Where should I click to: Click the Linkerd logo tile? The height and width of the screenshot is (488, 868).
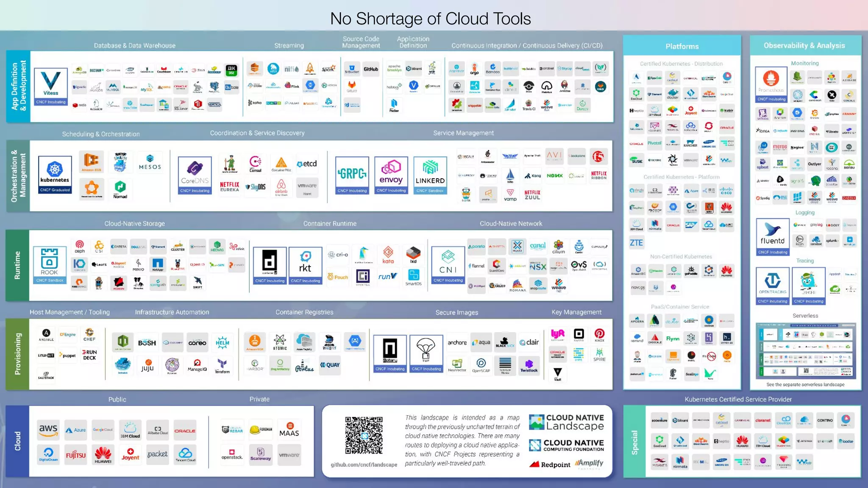pyautogui.click(x=430, y=175)
